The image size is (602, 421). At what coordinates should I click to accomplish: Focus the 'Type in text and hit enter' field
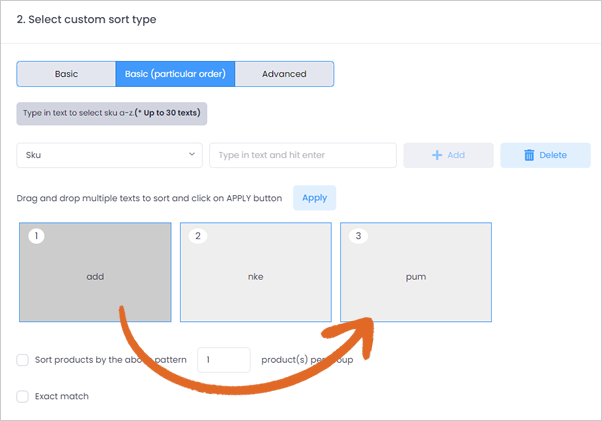coord(303,155)
